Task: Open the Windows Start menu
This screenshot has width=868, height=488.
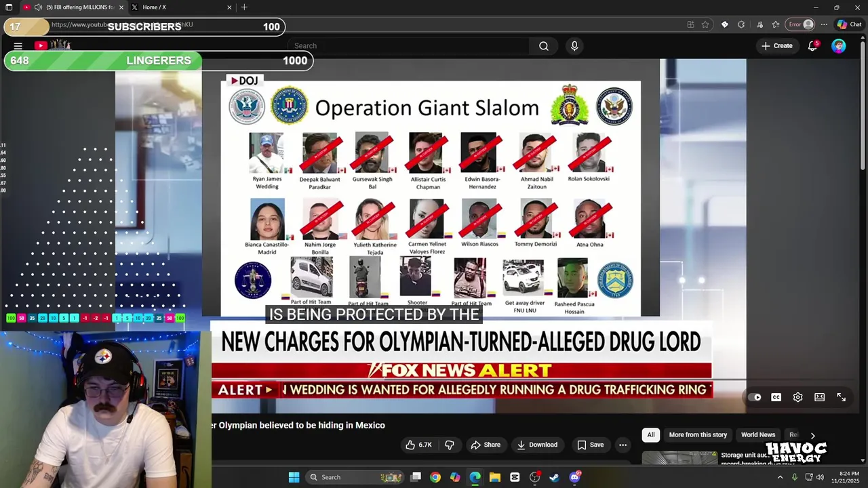Action: (x=294, y=477)
